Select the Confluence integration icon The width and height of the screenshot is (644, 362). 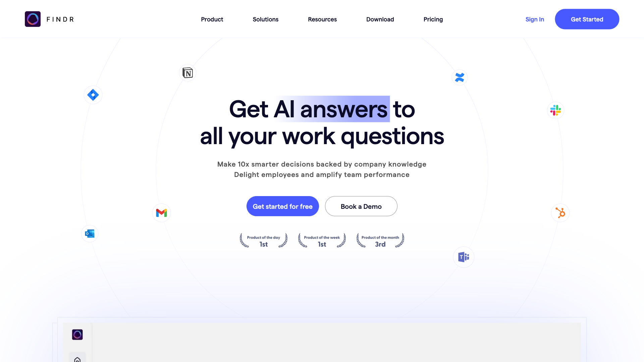pyautogui.click(x=460, y=77)
